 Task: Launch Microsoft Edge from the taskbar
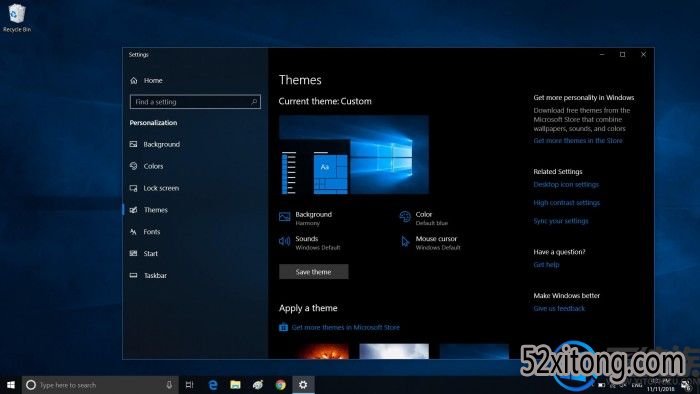213,385
